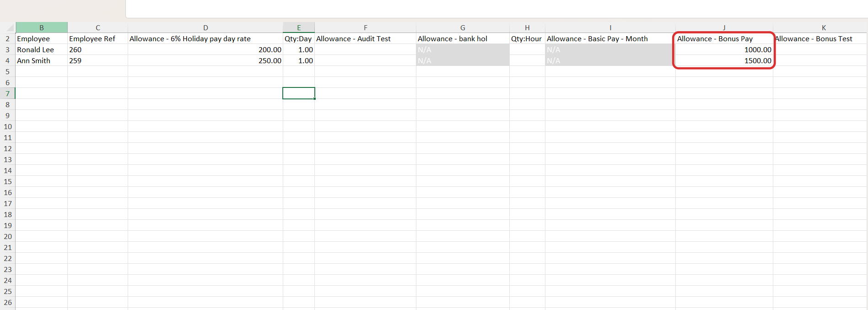Click the 'Allowance - bank hol' cell
The image size is (868, 310).
(463, 38)
